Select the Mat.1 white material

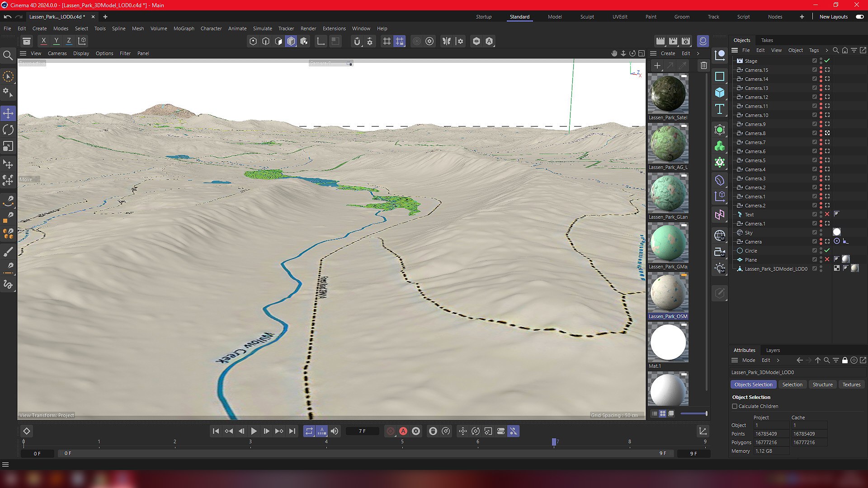pos(668,342)
